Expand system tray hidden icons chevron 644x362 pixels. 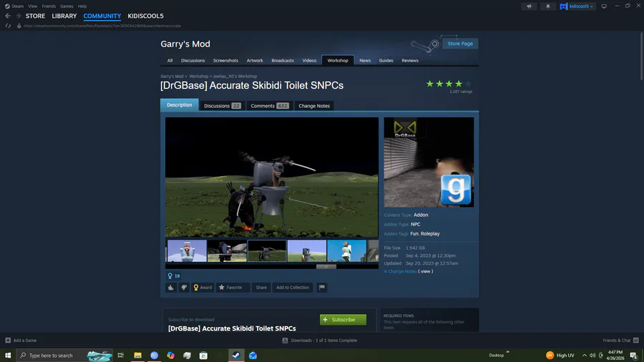pos(585,356)
